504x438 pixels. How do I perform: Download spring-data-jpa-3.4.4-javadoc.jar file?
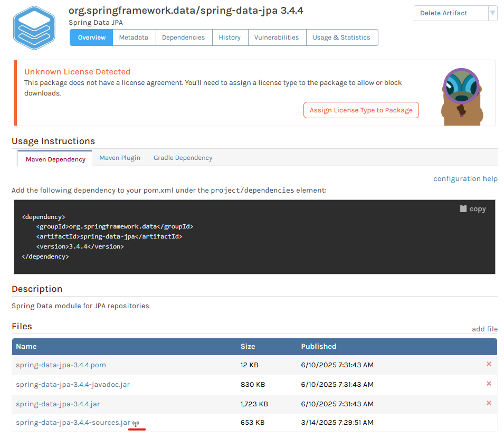coord(73,385)
